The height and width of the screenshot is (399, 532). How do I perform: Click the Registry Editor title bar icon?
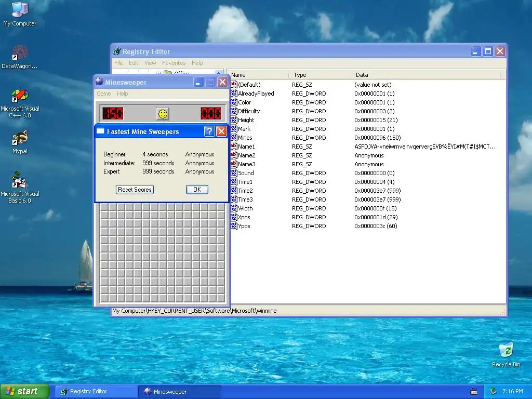(117, 51)
